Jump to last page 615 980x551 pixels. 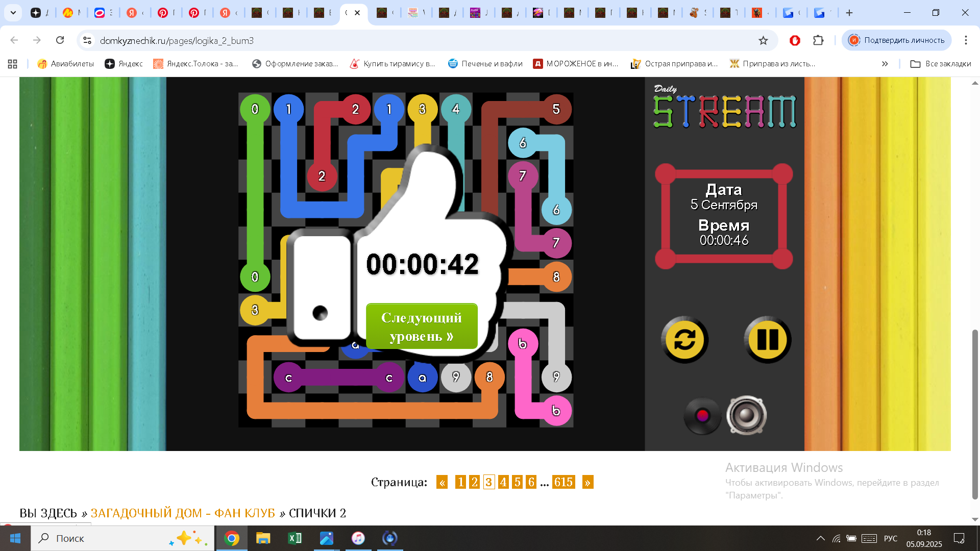coord(563,482)
